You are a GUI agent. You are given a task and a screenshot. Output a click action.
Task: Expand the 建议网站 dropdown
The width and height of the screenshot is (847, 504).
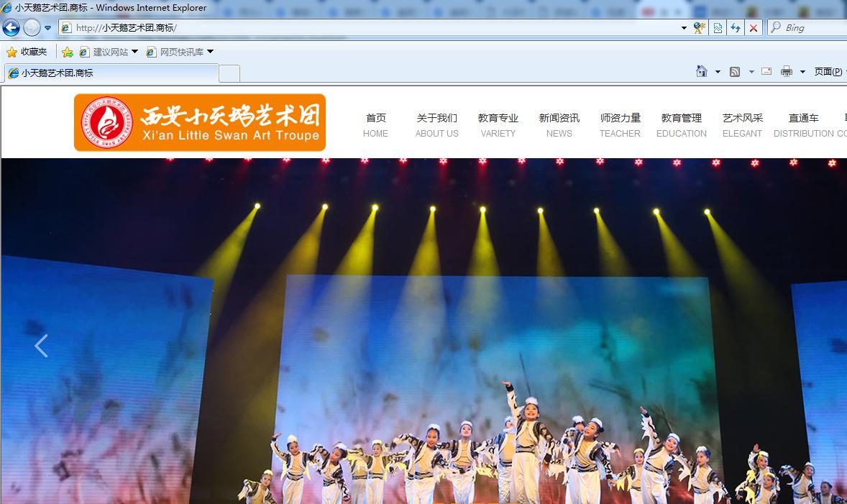coord(134,51)
